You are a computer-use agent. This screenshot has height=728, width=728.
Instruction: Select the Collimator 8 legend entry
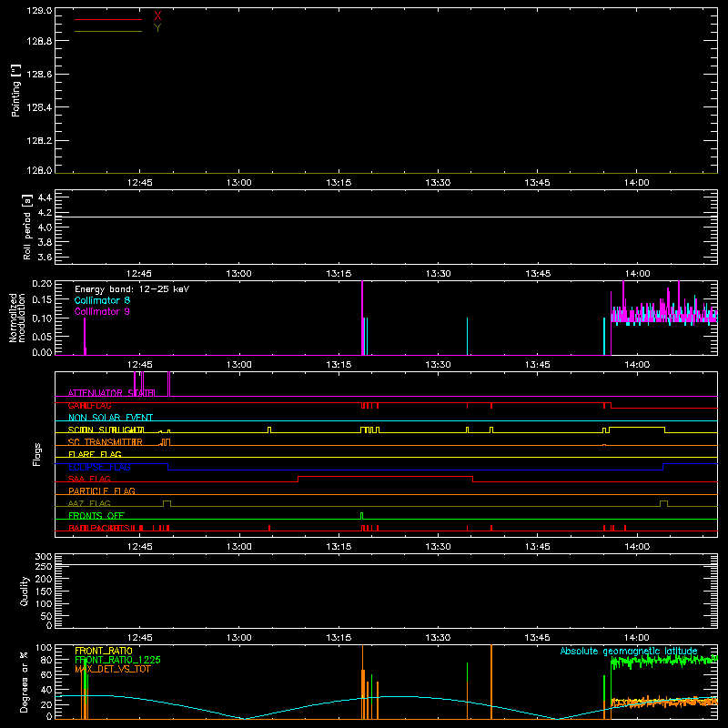click(x=102, y=300)
